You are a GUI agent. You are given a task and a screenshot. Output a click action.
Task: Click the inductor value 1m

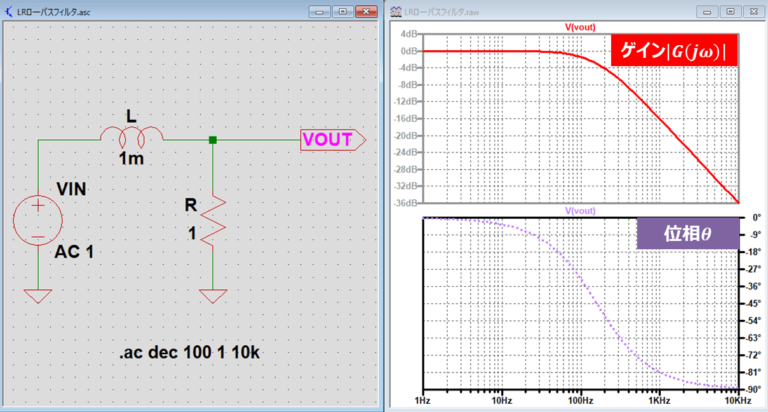click(x=131, y=159)
